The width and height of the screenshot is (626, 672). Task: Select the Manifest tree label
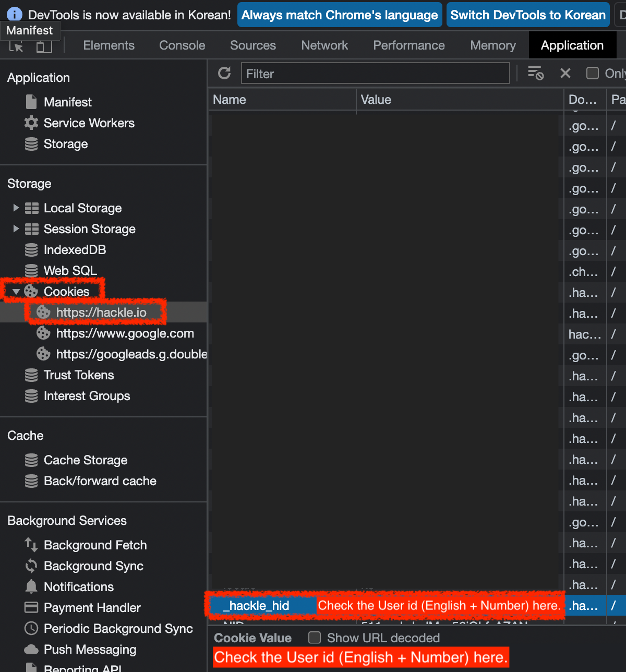pyautogui.click(x=68, y=102)
